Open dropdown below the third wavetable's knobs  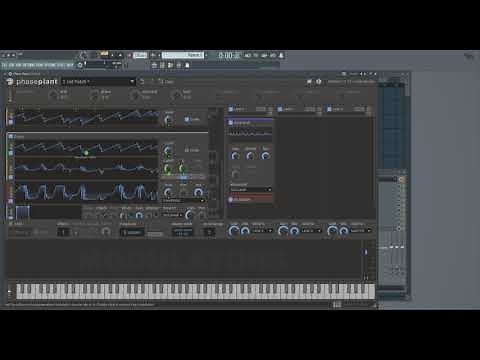[x=183, y=201]
